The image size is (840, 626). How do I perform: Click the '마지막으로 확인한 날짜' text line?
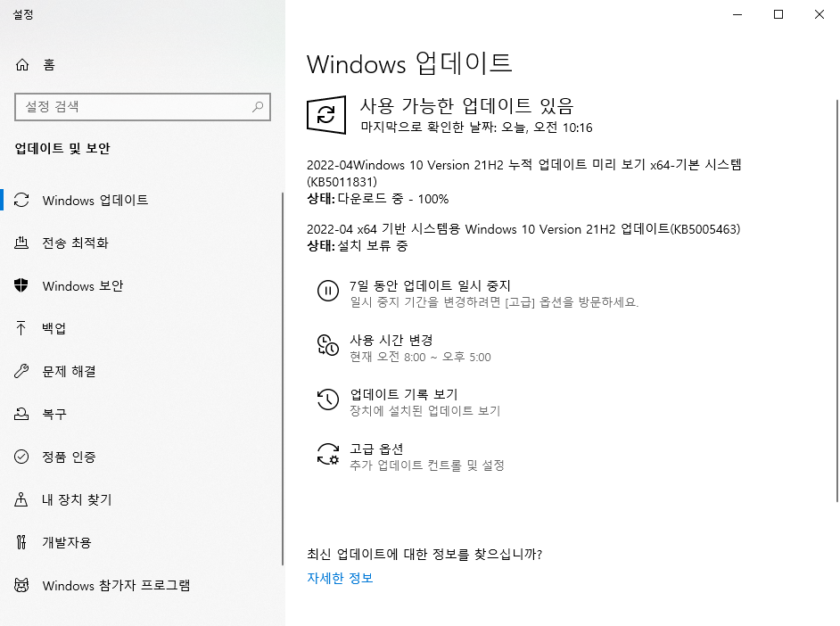(x=476, y=128)
